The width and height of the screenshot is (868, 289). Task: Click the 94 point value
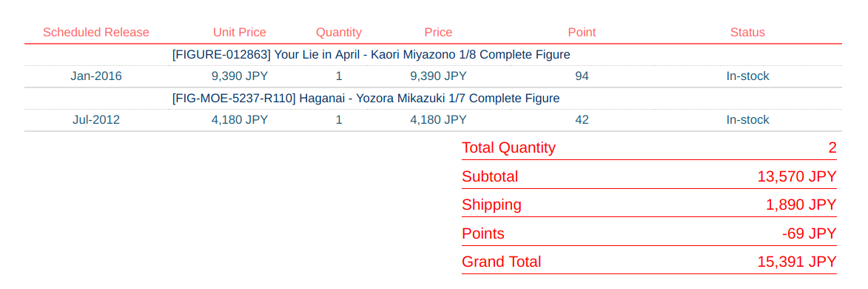click(582, 76)
